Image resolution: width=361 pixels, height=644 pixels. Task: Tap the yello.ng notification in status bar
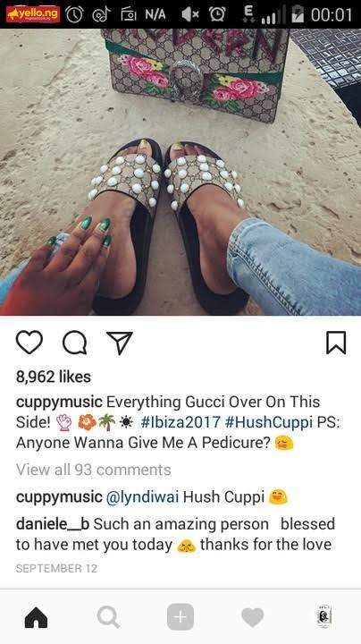coord(33,14)
